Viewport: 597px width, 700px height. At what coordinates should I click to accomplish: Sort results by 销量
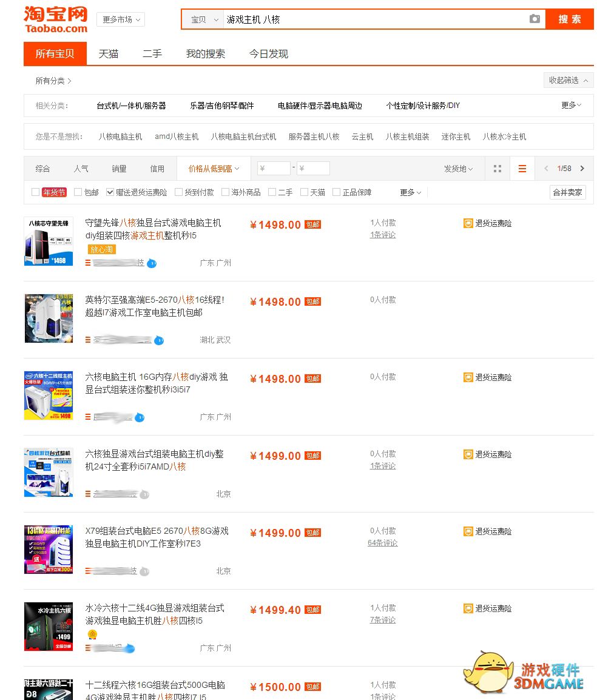point(119,169)
